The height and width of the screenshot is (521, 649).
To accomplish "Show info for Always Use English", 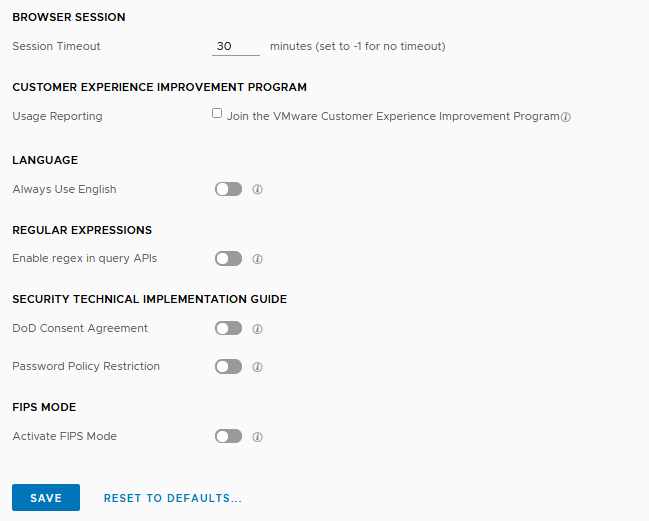I will [x=257, y=190].
